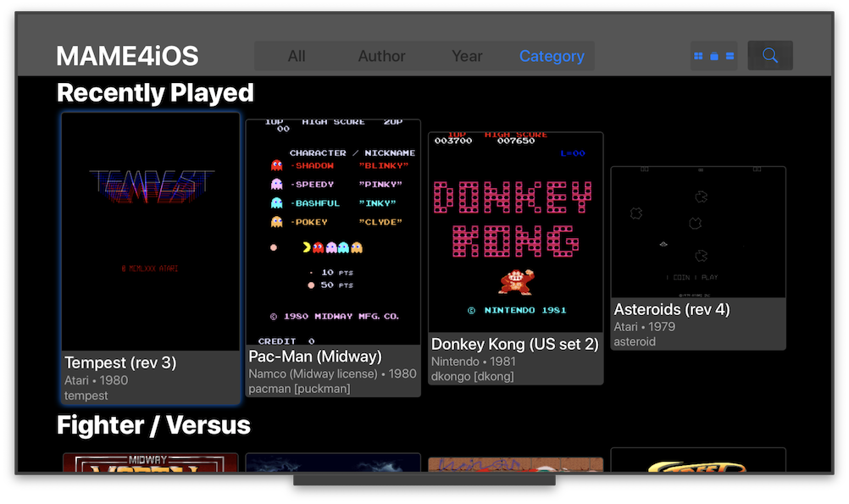Switch to the All tab

(297, 56)
